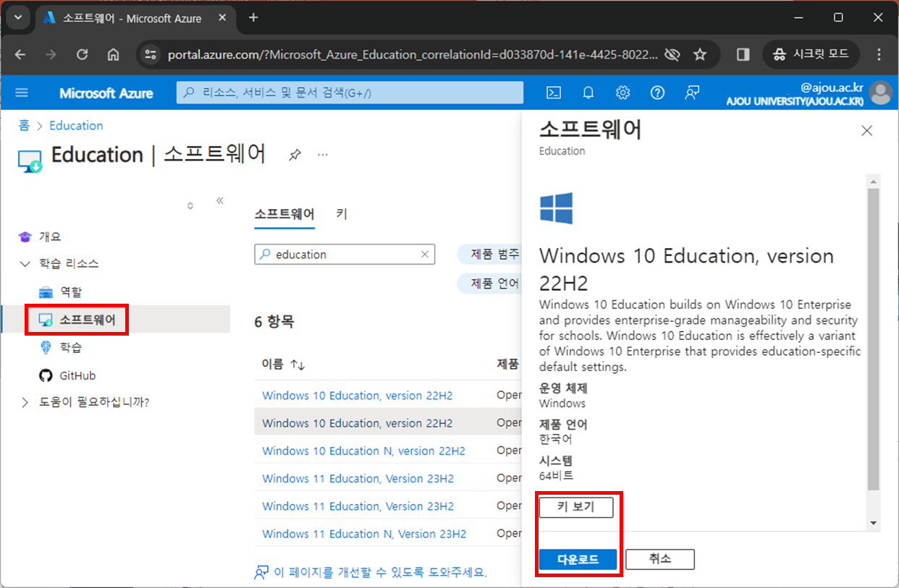Click the third-party cookies blocked eye icon

click(672, 54)
